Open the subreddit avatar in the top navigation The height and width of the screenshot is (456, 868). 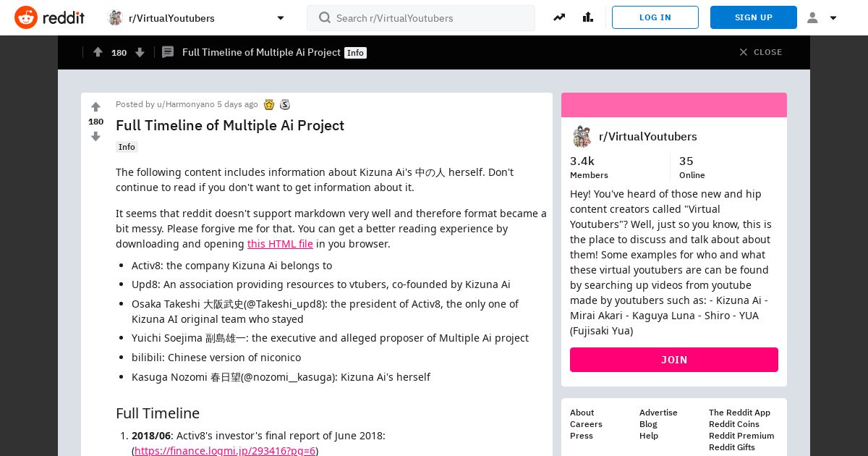pyautogui.click(x=115, y=17)
